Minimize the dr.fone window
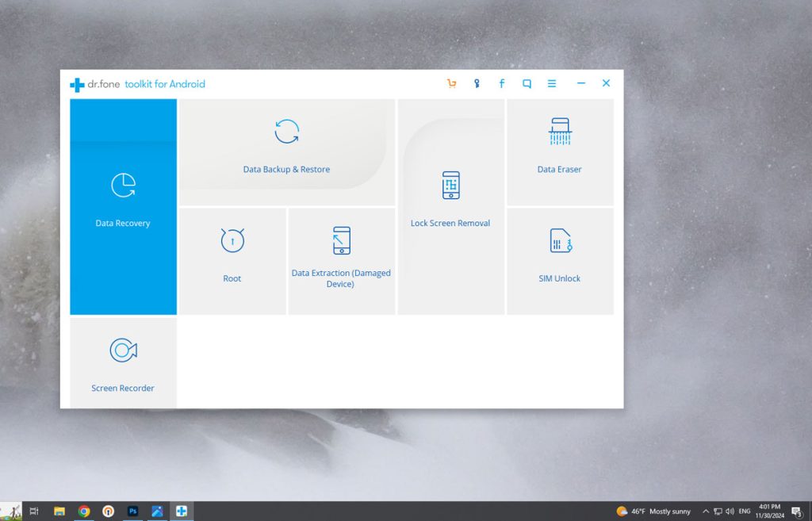This screenshot has height=521, width=812. (581, 83)
